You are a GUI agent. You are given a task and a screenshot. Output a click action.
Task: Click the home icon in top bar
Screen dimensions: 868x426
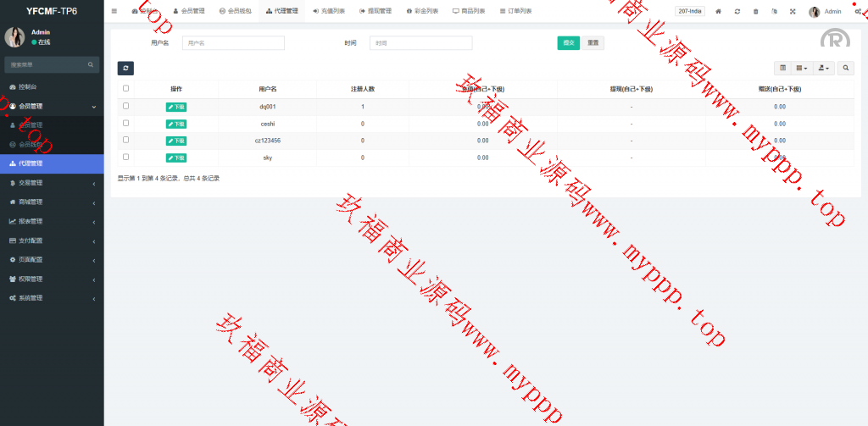[x=718, y=11]
